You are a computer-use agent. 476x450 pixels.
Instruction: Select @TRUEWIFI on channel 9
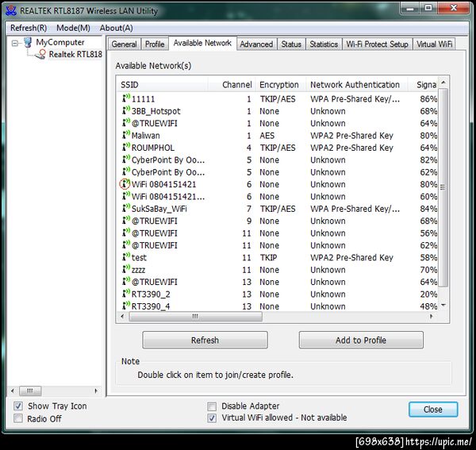tap(278, 221)
